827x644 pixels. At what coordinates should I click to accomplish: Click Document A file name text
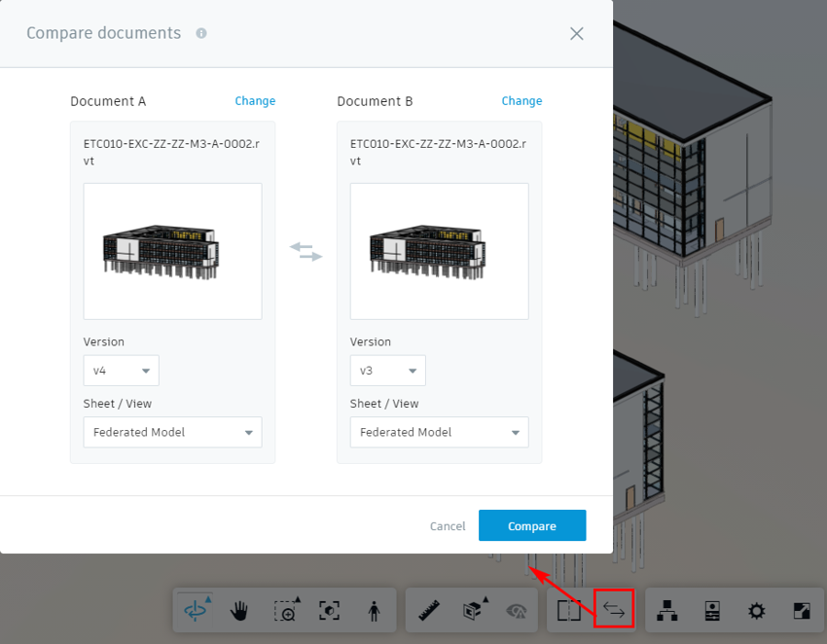171,152
